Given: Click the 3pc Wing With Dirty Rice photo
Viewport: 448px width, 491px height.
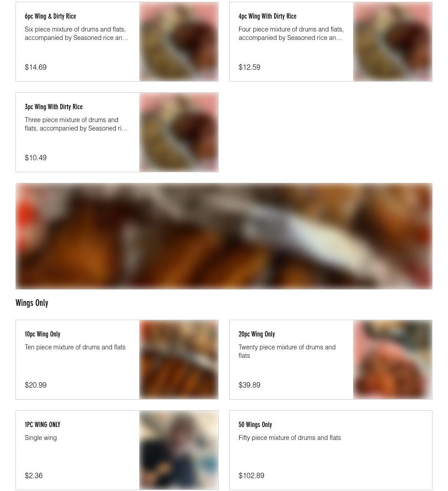Looking at the screenshot, I should [179, 132].
